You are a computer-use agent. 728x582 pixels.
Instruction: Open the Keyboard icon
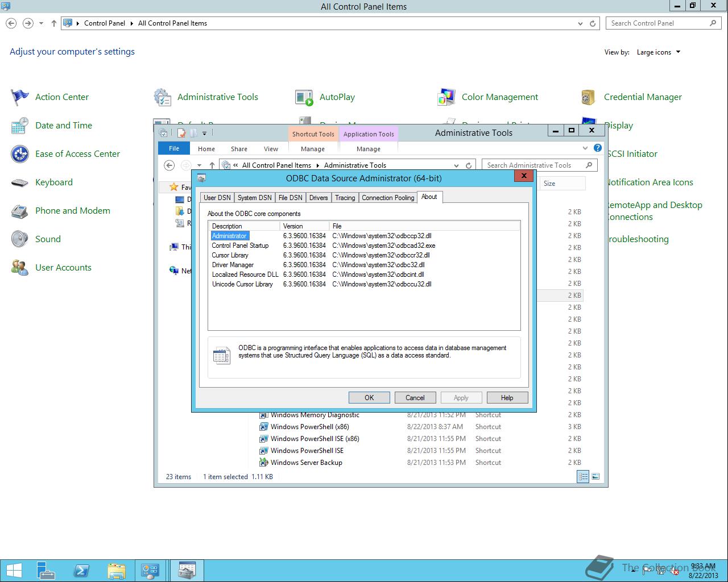coord(20,182)
